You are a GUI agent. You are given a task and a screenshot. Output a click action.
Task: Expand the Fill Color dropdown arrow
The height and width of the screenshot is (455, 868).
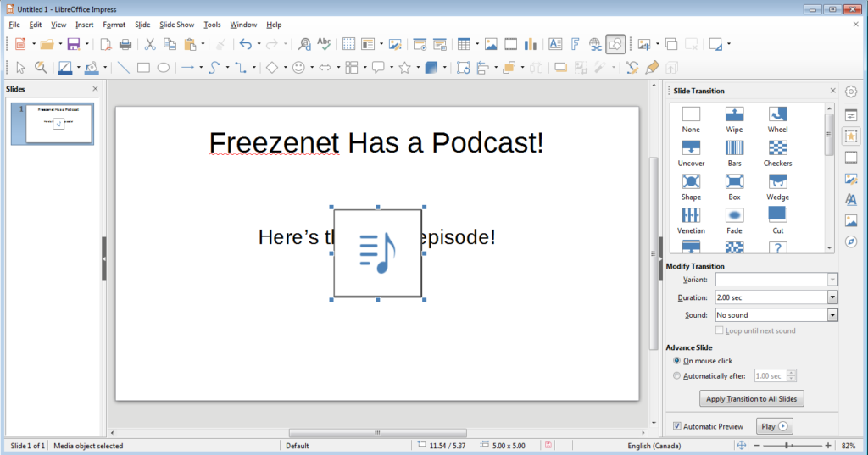104,68
